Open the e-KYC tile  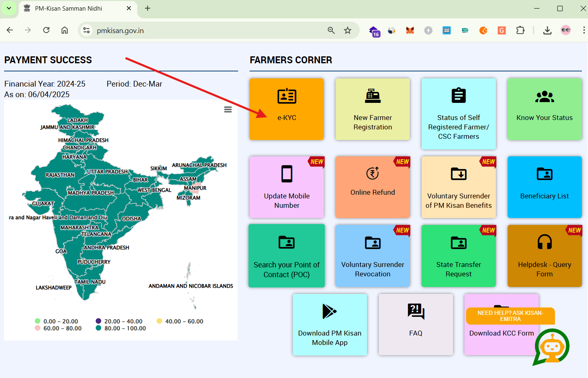point(286,109)
